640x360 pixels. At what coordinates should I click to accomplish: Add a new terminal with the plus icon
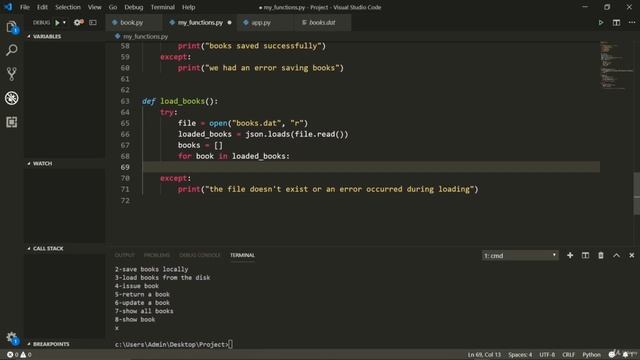[570, 256]
